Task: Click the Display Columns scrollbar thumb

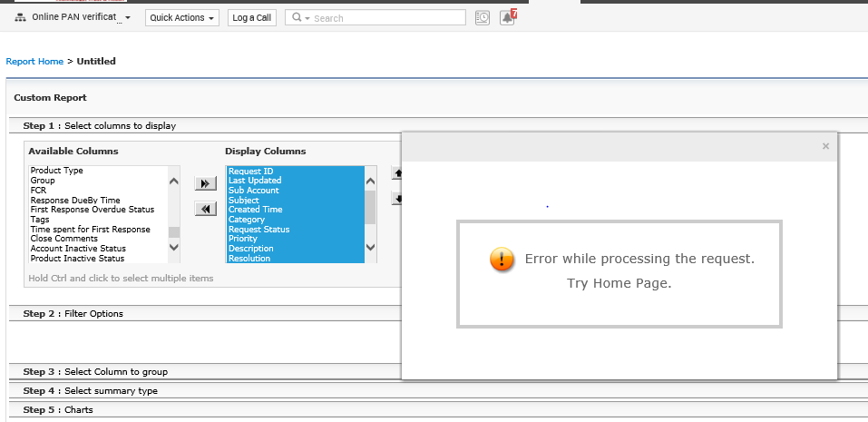Action: [370, 207]
